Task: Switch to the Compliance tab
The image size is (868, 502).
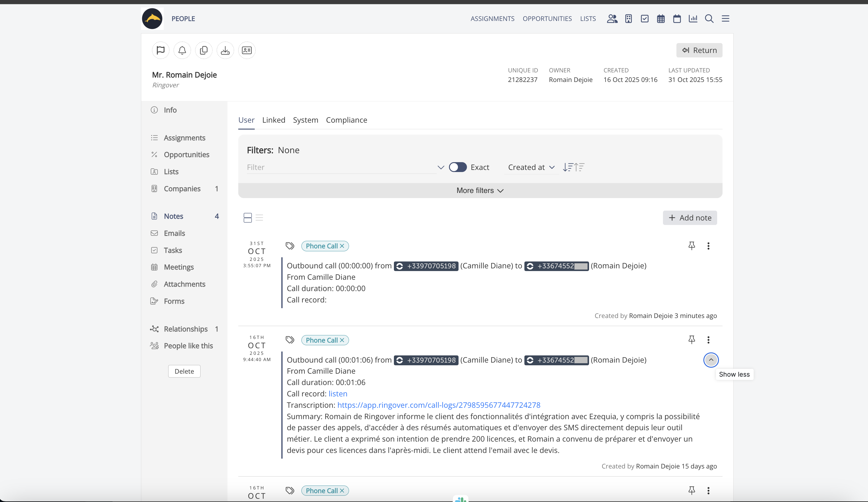Action: 346,120
